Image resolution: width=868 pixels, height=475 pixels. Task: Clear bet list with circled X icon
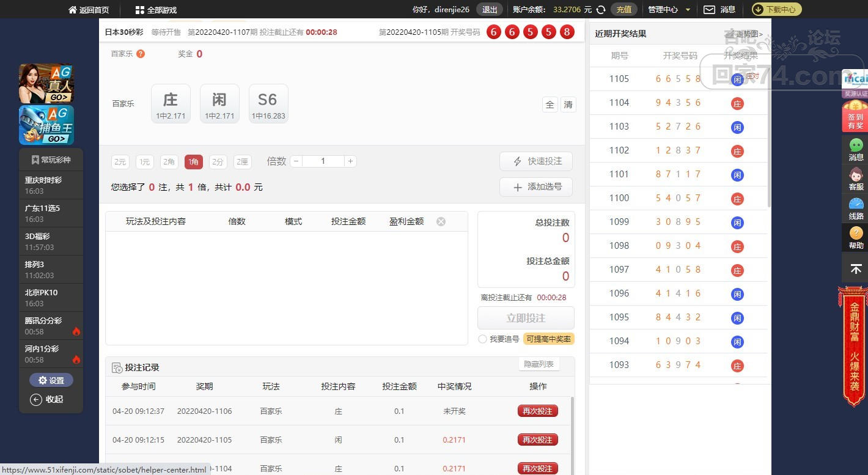pyautogui.click(x=441, y=221)
